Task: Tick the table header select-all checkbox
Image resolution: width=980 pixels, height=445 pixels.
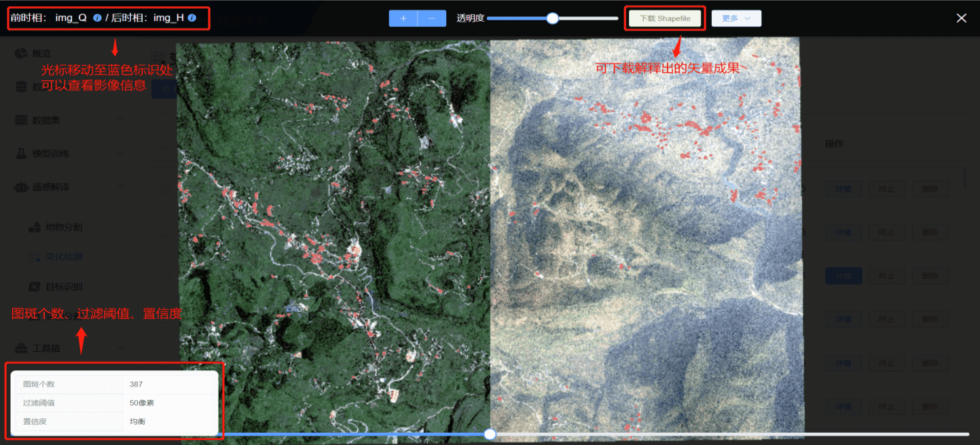Action: pos(163,144)
